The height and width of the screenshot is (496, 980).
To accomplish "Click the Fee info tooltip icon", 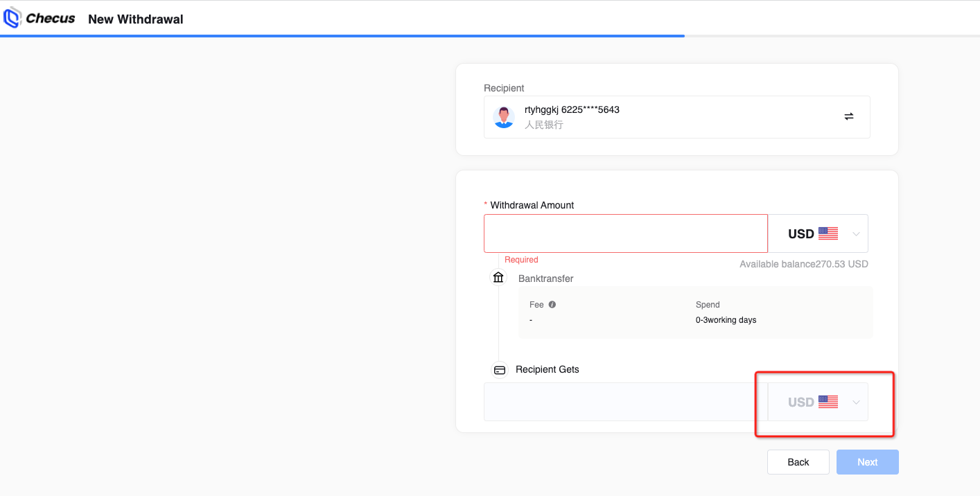I will pyautogui.click(x=552, y=305).
